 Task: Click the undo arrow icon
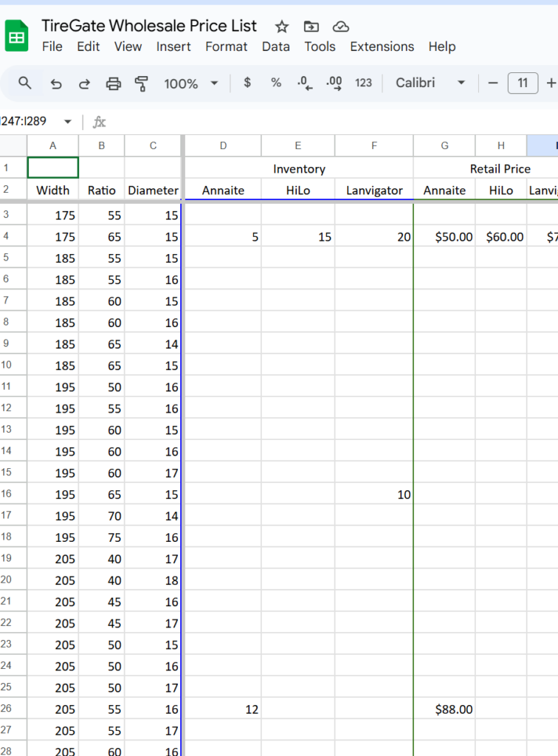pos(56,84)
